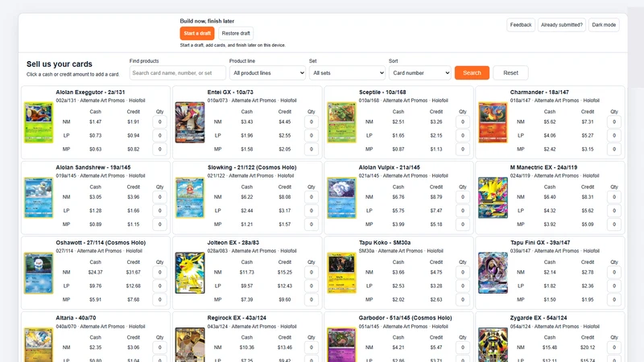Click Charmander NM quantity field
Screen dimensions: 644x362
click(614, 122)
